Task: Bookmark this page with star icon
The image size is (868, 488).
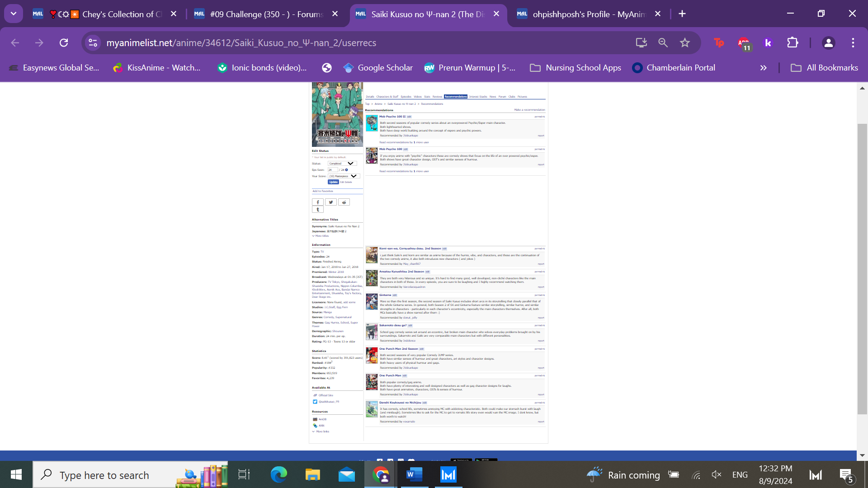Action: [x=684, y=42]
